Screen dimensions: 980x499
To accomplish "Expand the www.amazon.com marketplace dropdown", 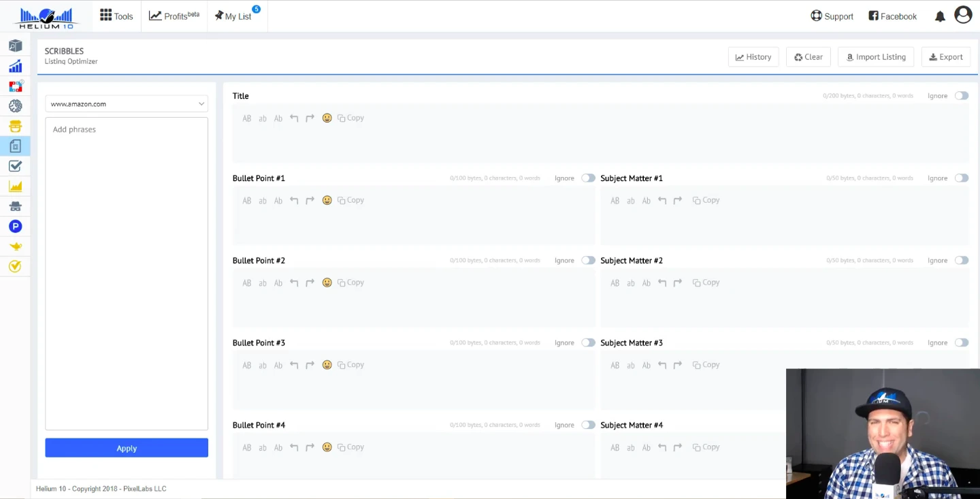I will (127, 104).
